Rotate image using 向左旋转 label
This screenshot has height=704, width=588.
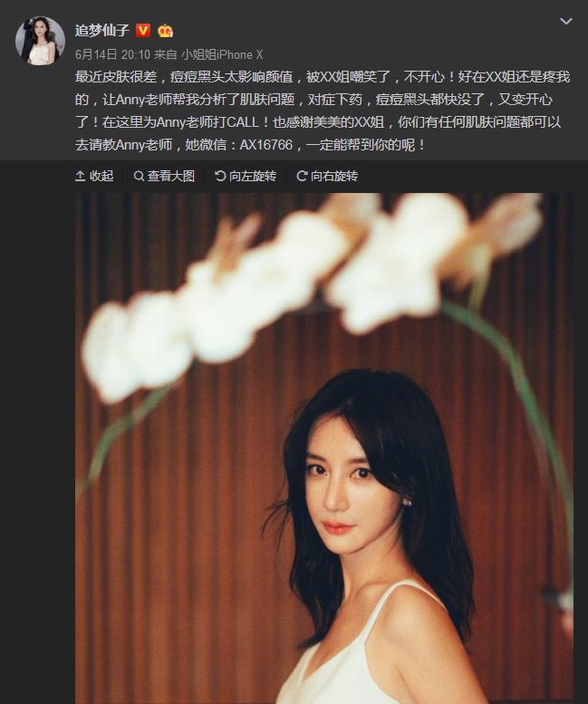tap(253, 176)
